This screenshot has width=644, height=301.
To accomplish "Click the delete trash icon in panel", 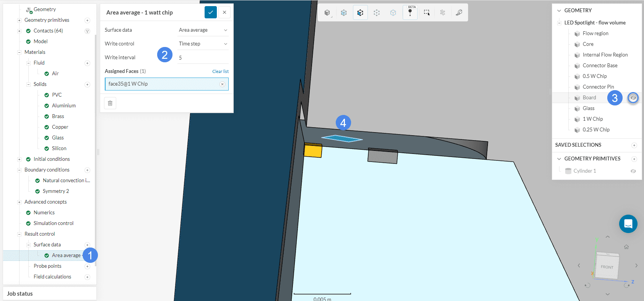I will click(110, 103).
